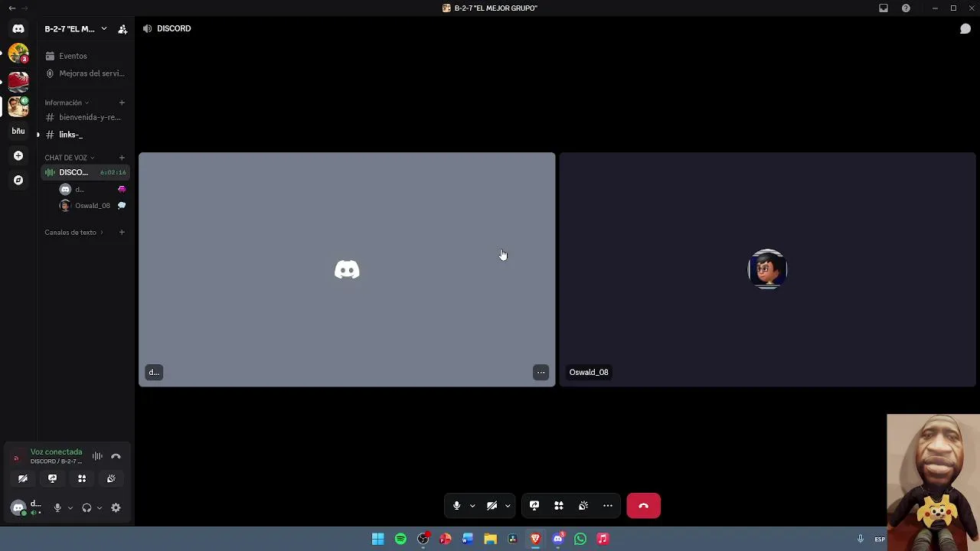Turn on camera in voice panel
The image size is (980, 551).
[x=23, y=478]
